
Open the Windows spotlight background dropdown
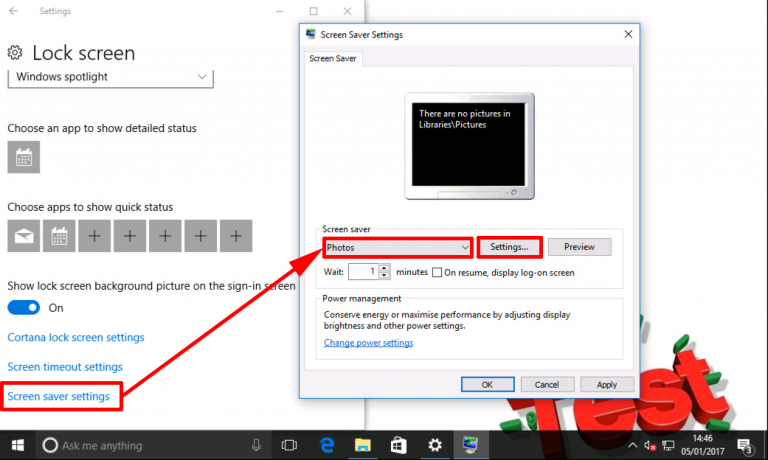[x=111, y=77]
